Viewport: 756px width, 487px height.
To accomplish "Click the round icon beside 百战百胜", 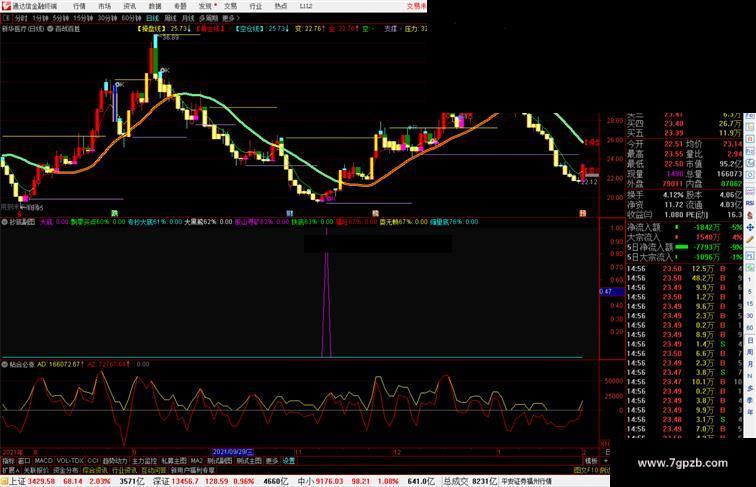I will pos(50,29).
